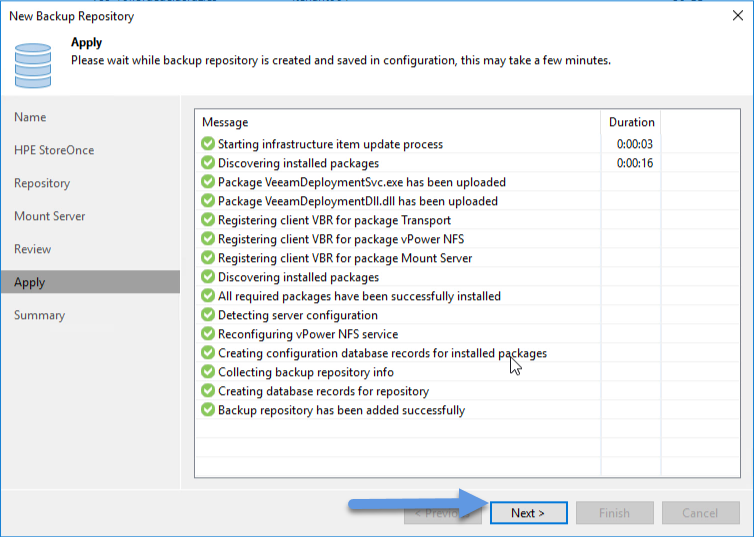The width and height of the screenshot is (754, 537).
Task: Close the New Backup Repository dialog
Action: point(738,16)
